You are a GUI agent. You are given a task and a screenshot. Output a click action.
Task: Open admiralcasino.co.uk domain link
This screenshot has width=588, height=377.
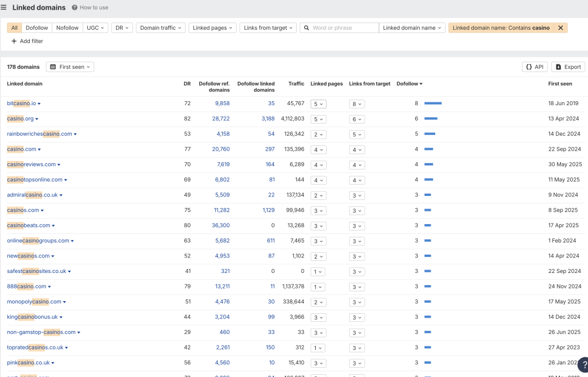pyautogui.click(x=32, y=195)
